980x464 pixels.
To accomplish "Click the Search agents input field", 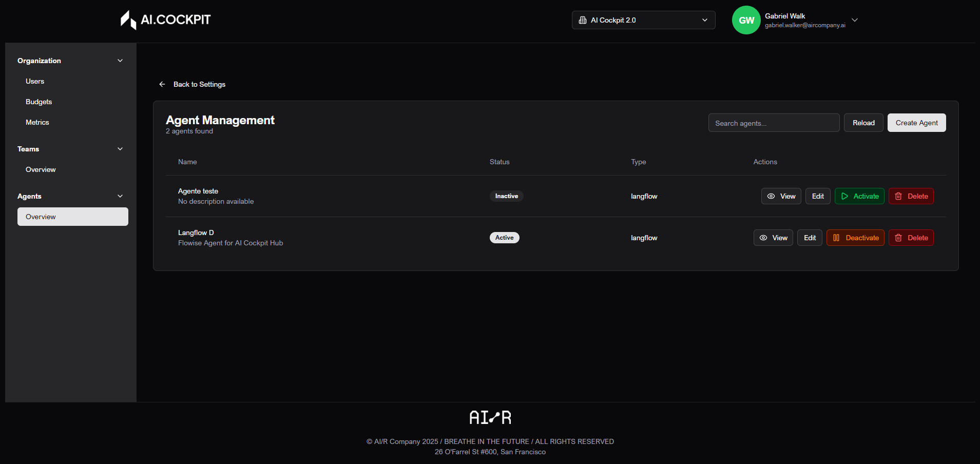I will coord(774,123).
